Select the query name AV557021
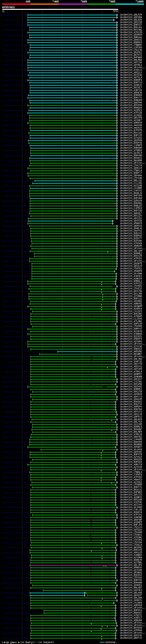Screen dimensions: 146x644 pyautogui.click(x=8, y=8)
